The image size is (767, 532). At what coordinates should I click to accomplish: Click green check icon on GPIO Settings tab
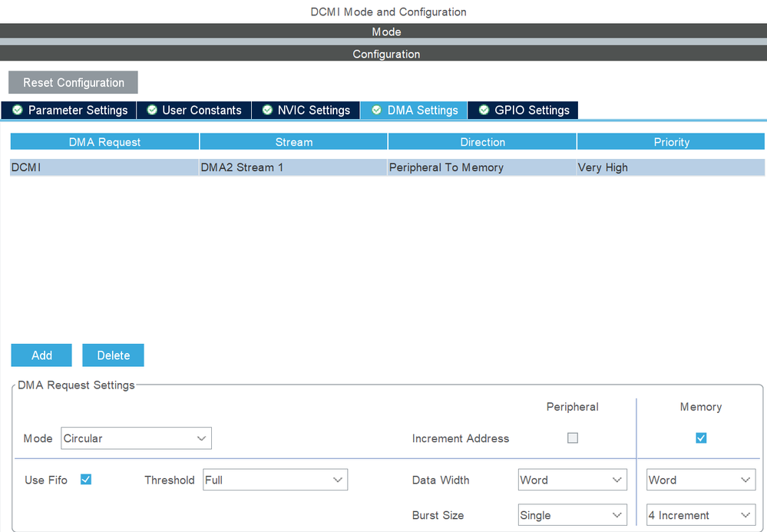point(484,110)
